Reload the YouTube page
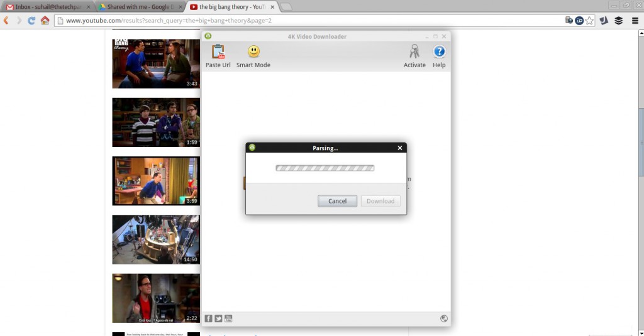The width and height of the screenshot is (644, 336). pos(31,21)
